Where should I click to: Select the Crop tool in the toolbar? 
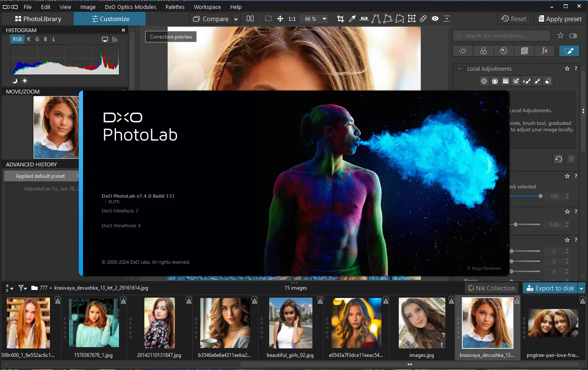pos(340,19)
